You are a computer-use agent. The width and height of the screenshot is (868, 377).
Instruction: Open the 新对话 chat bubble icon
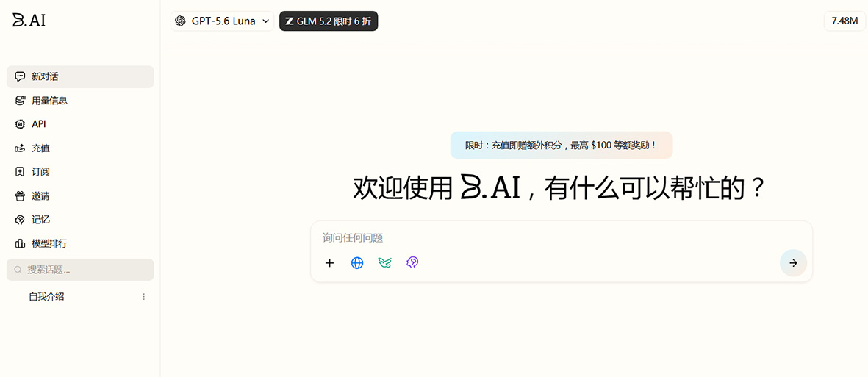pyautogui.click(x=20, y=76)
